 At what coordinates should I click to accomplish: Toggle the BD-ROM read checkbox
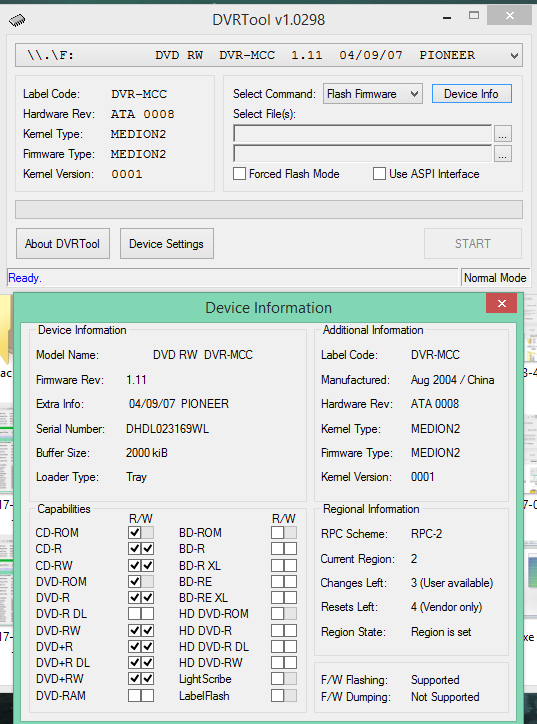(278, 532)
